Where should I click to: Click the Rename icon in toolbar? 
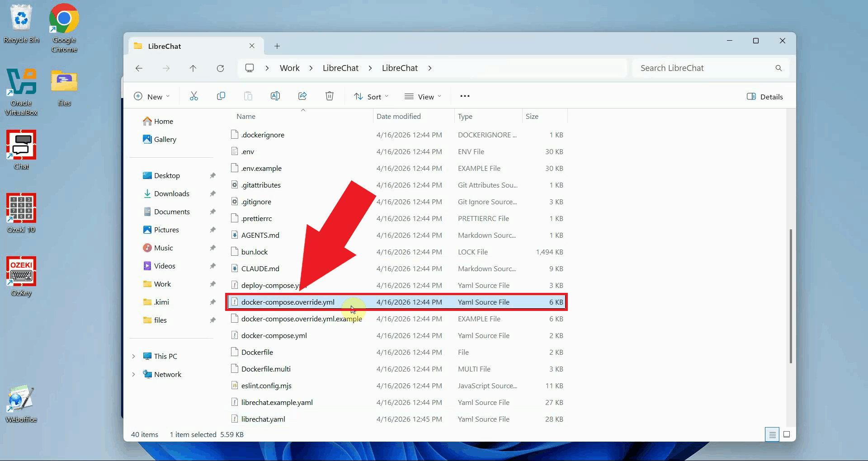pos(275,96)
